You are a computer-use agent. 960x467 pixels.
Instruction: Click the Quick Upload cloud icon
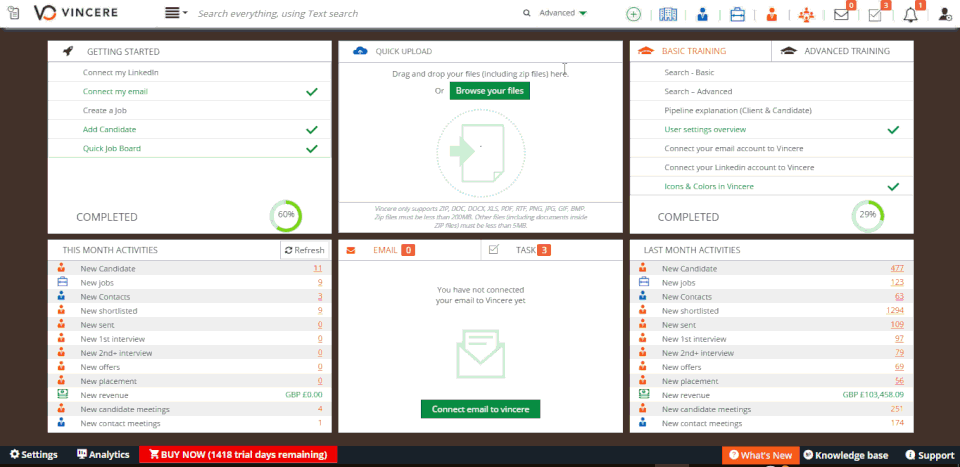361,51
